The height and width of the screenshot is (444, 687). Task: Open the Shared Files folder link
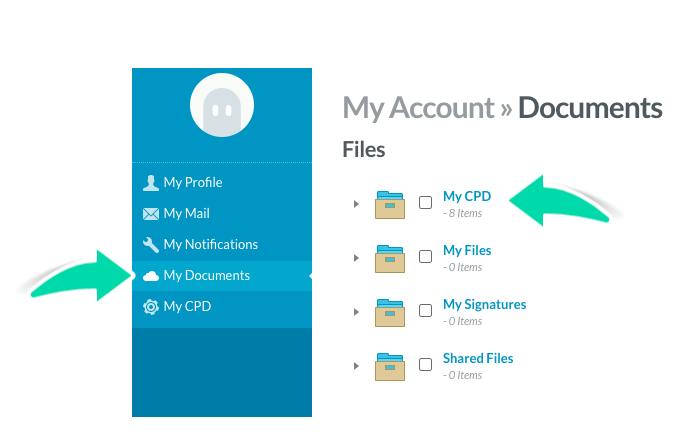click(x=478, y=358)
